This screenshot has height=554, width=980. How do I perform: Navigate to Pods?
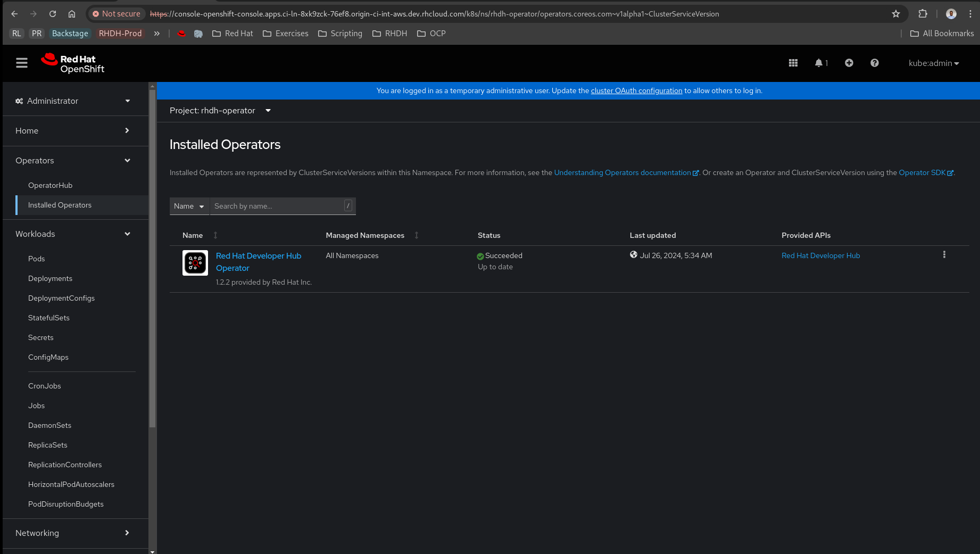36,259
